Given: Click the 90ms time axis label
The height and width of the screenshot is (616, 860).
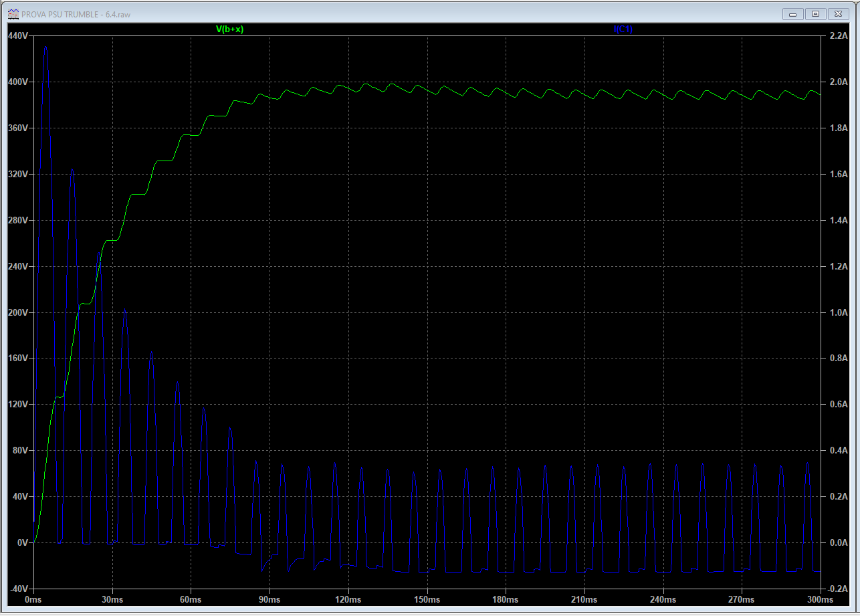Looking at the screenshot, I should pos(270,599).
